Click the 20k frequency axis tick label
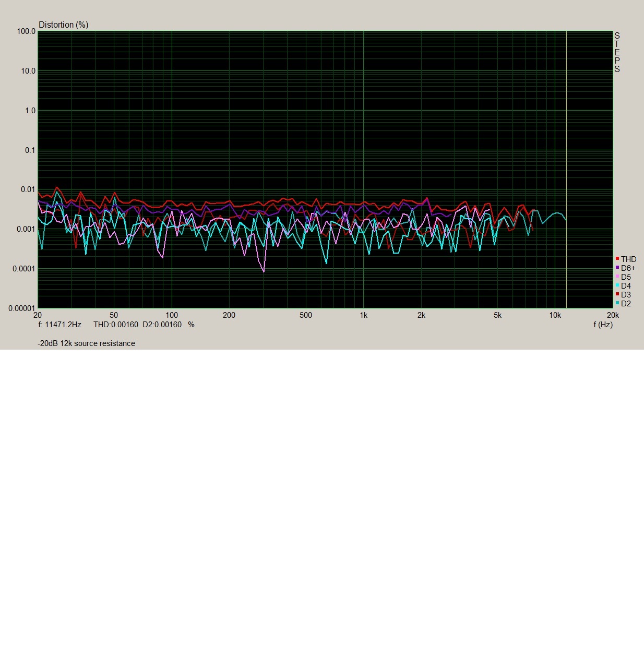The width and height of the screenshot is (644, 668). 612,315
